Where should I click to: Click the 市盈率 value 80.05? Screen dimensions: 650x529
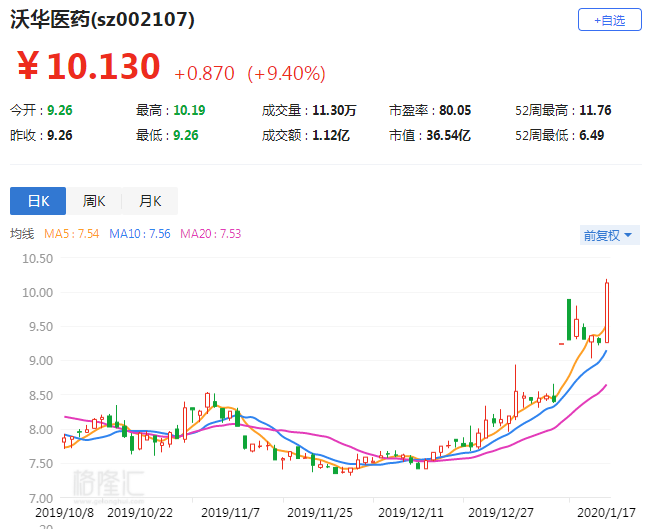pyautogui.click(x=455, y=110)
